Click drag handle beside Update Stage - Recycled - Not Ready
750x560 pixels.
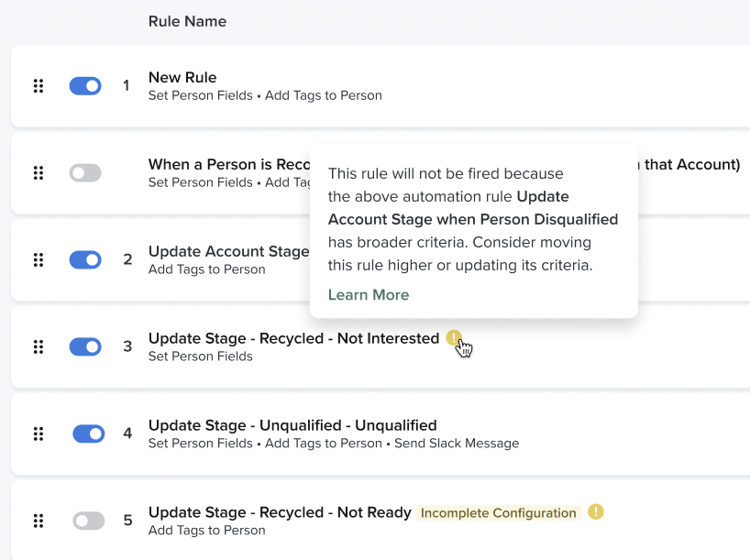(38, 521)
